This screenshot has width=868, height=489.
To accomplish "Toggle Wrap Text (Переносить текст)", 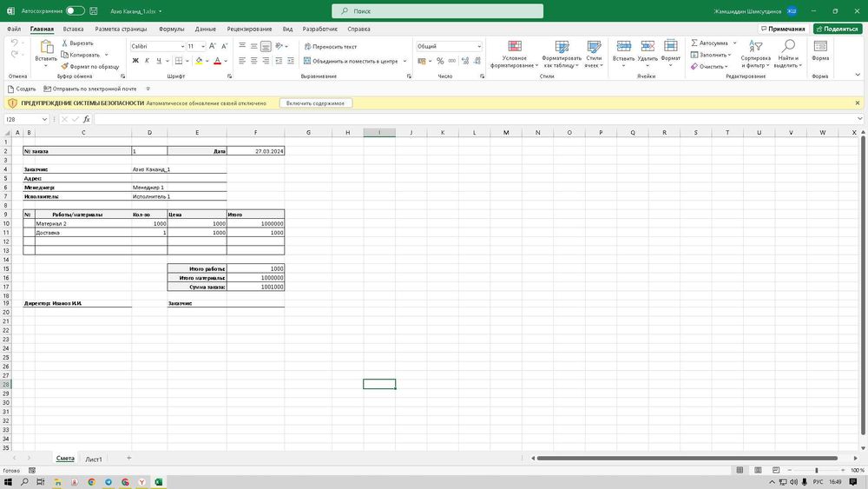I will pos(331,47).
